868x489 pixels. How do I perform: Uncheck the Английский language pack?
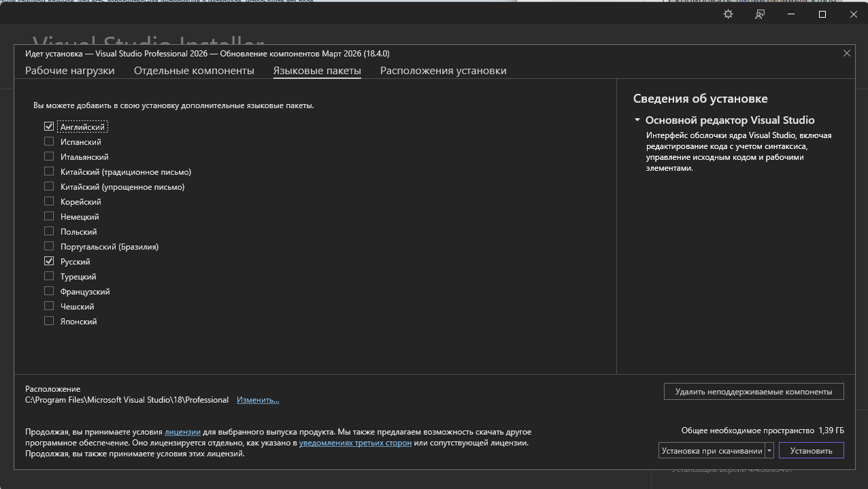click(49, 127)
